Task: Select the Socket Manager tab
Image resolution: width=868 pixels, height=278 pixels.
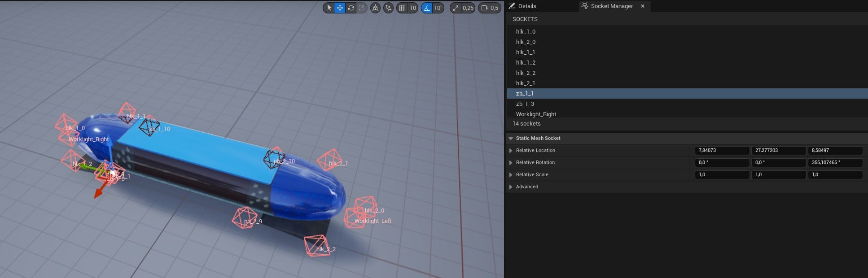Action: click(x=612, y=6)
